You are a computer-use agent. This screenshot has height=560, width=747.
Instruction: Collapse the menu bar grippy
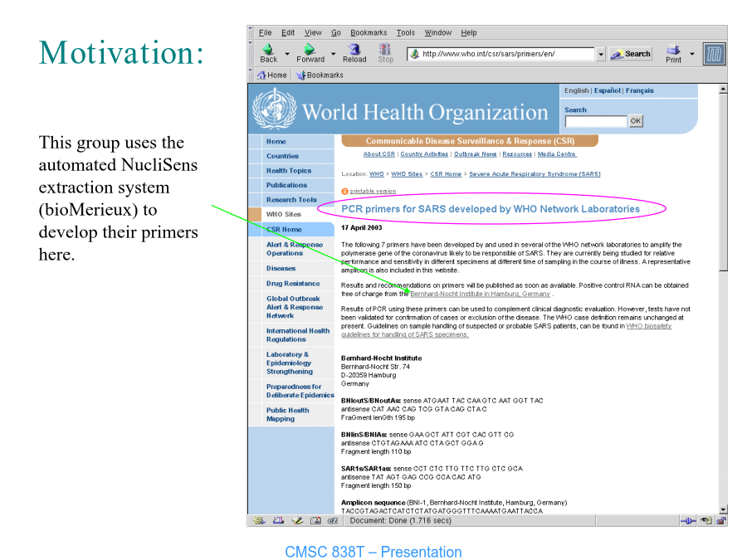[x=251, y=32]
